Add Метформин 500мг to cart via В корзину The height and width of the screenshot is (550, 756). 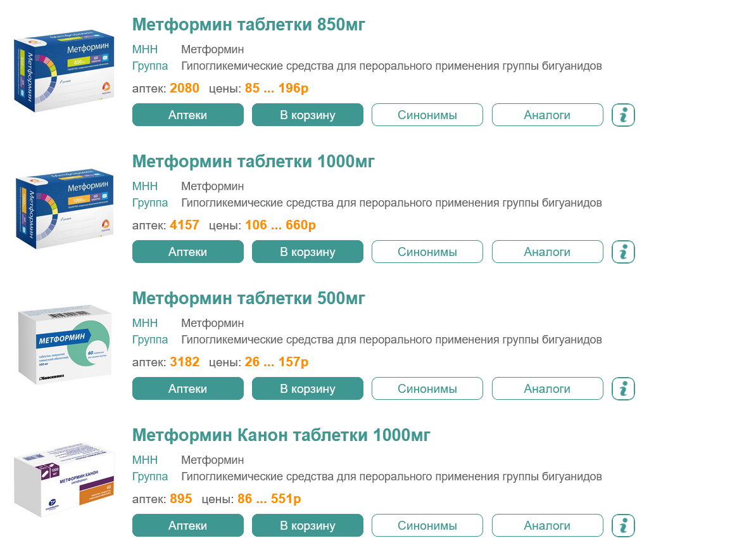coord(308,389)
